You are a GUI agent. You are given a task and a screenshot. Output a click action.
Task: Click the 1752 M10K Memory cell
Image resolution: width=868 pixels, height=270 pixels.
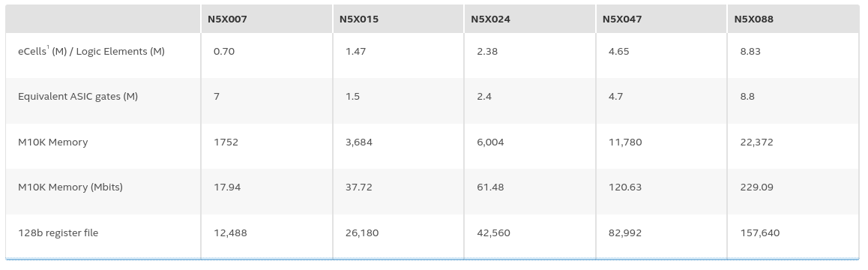226,142
